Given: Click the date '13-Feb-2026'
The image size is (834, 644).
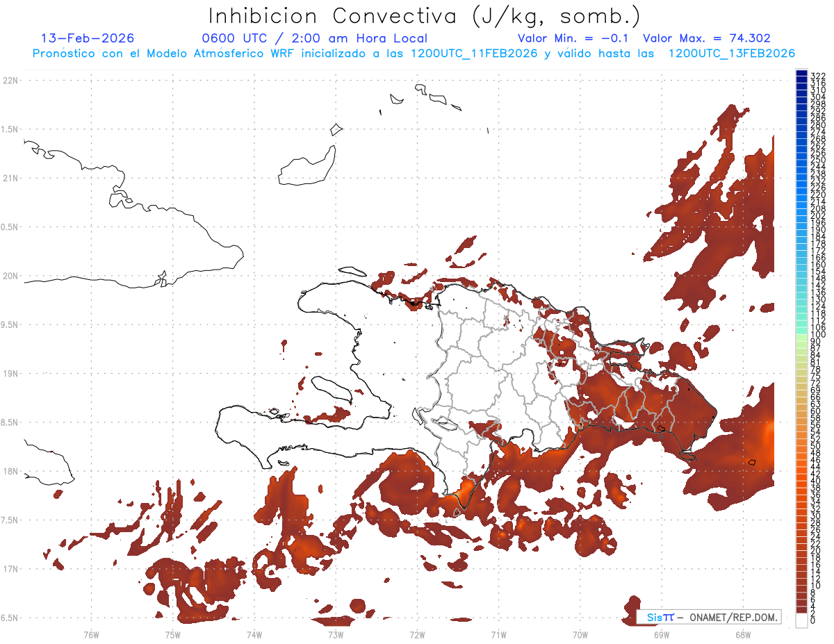Looking at the screenshot, I should (x=88, y=38).
